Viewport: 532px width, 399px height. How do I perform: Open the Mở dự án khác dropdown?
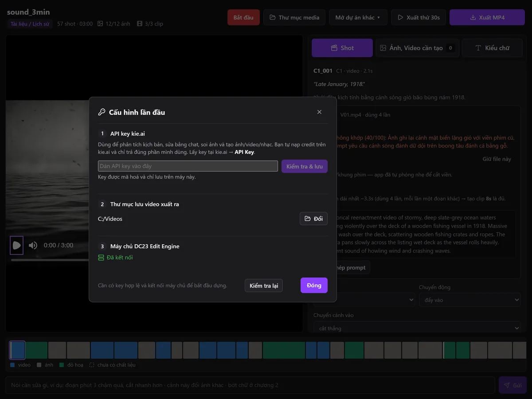click(358, 17)
